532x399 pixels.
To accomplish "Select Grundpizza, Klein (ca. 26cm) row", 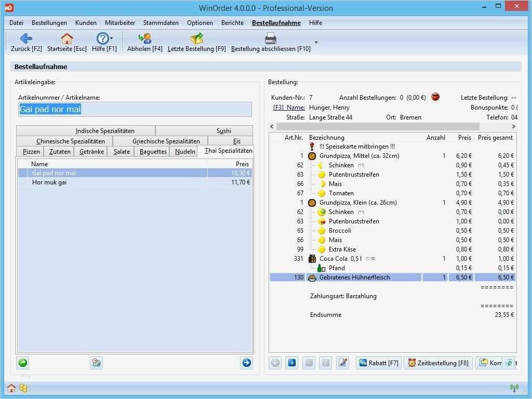I will pos(393,203).
